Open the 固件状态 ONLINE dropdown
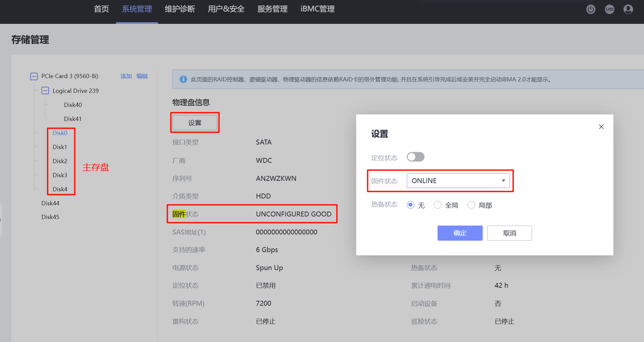The image size is (644, 342). 458,181
